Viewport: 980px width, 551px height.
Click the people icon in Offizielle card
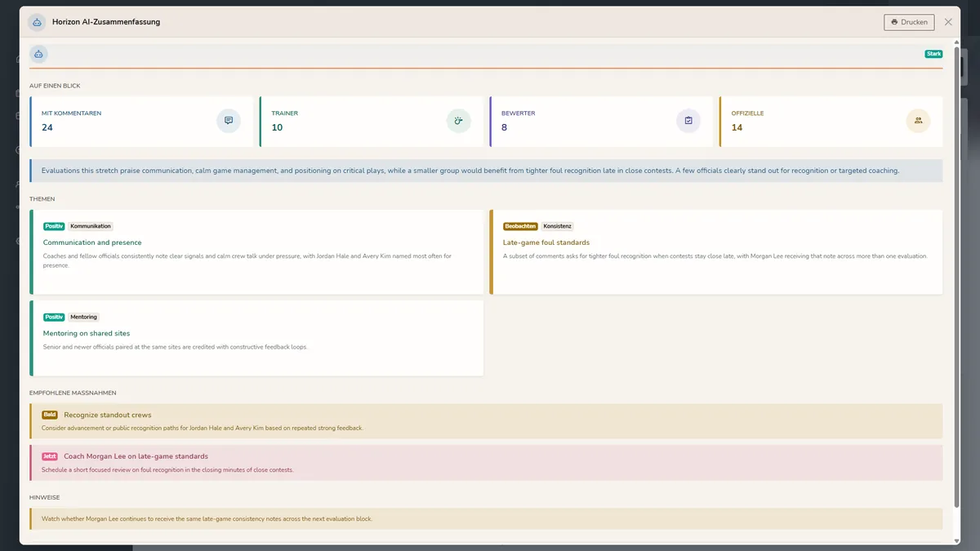click(918, 121)
